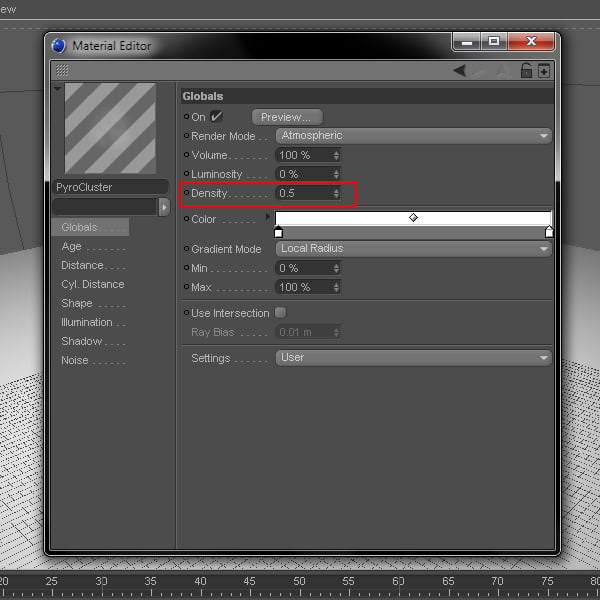
Task: Click the Cinema 4D sphere title icon
Action: [59, 46]
